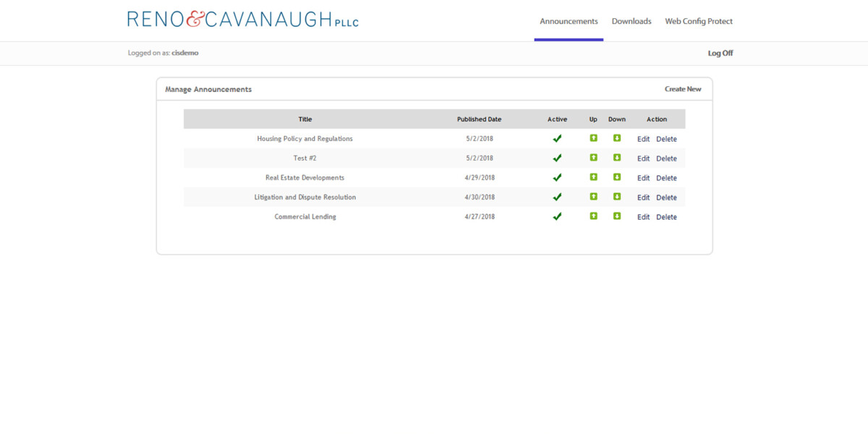Move Housing Policy and Regulations down
The width and height of the screenshot is (868, 434).
[x=616, y=138]
